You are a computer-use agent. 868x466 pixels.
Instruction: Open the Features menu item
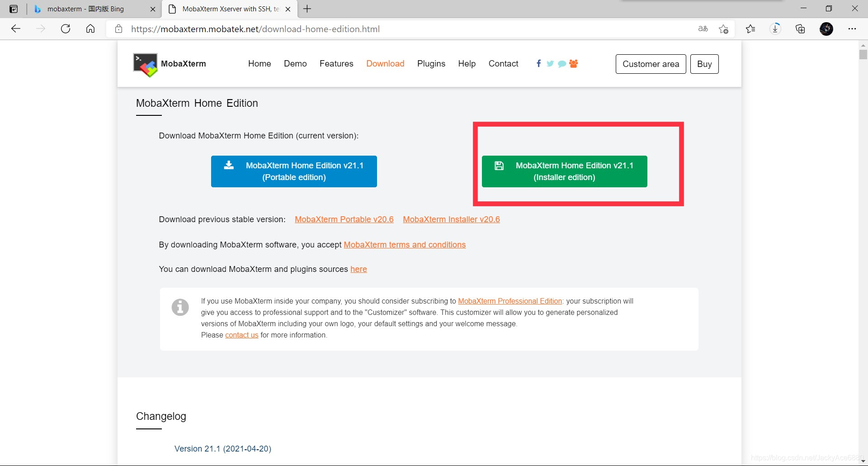(336, 64)
